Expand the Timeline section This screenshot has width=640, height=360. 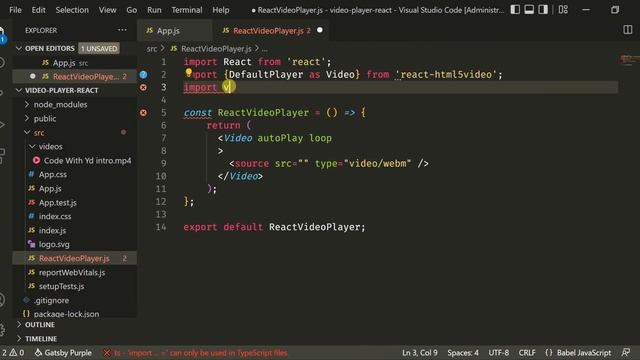click(41, 339)
